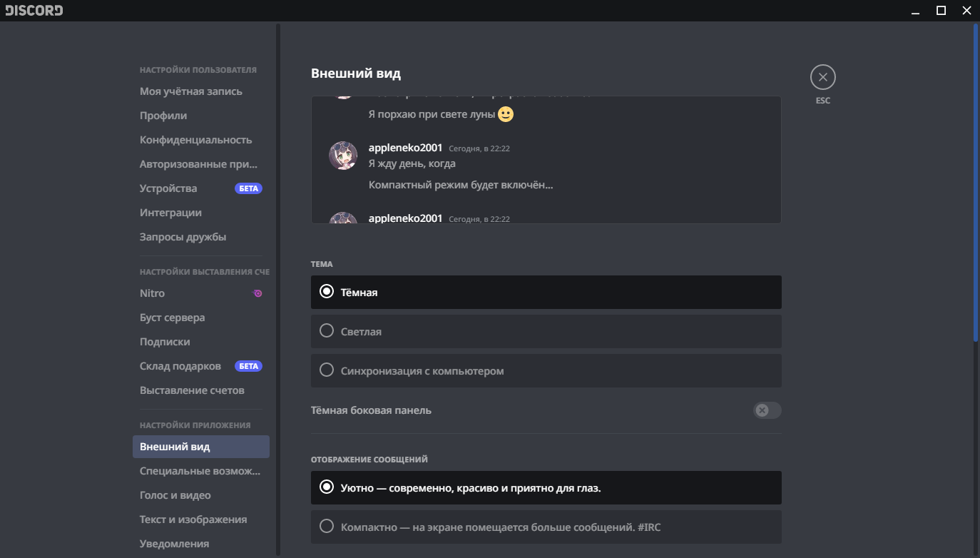Click НАСТРОЙКИ ПОЛЬЗОВАТЕЛЯ sidebar header
The image size is (980, 558).
coord(198,70)
